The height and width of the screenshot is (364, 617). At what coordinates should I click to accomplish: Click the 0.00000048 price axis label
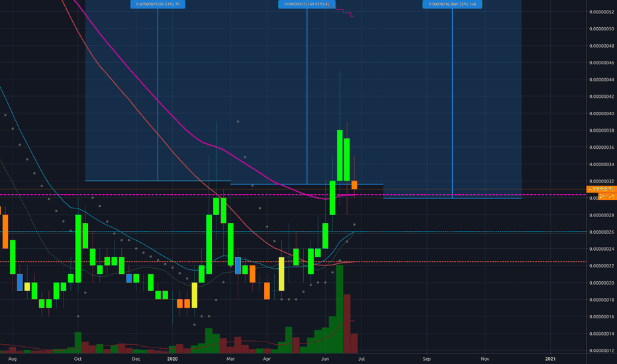[601, 46]
